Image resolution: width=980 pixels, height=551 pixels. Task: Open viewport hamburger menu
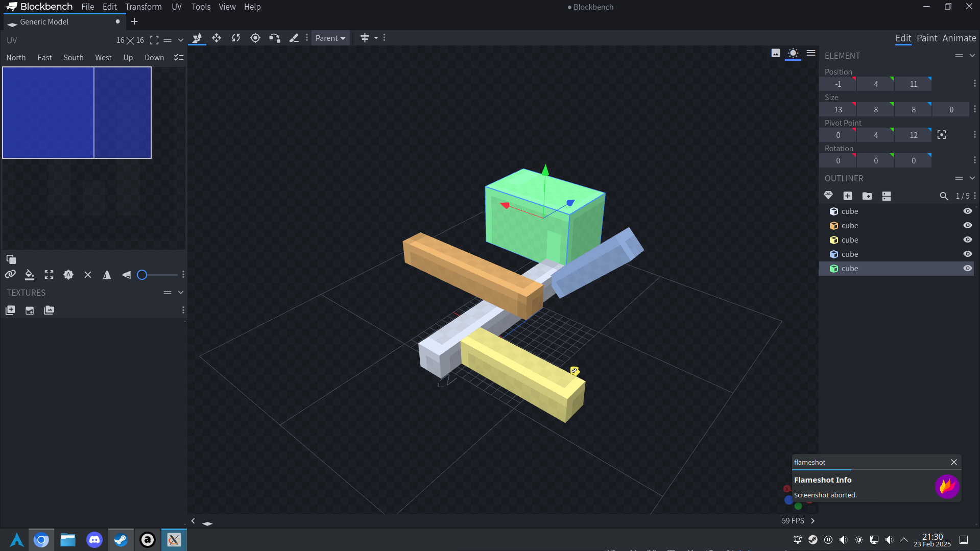[x=811, y=53]
